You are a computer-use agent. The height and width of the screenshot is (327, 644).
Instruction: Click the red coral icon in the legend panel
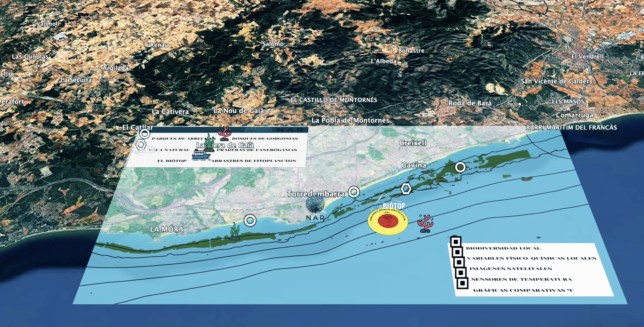coord(224,133)
